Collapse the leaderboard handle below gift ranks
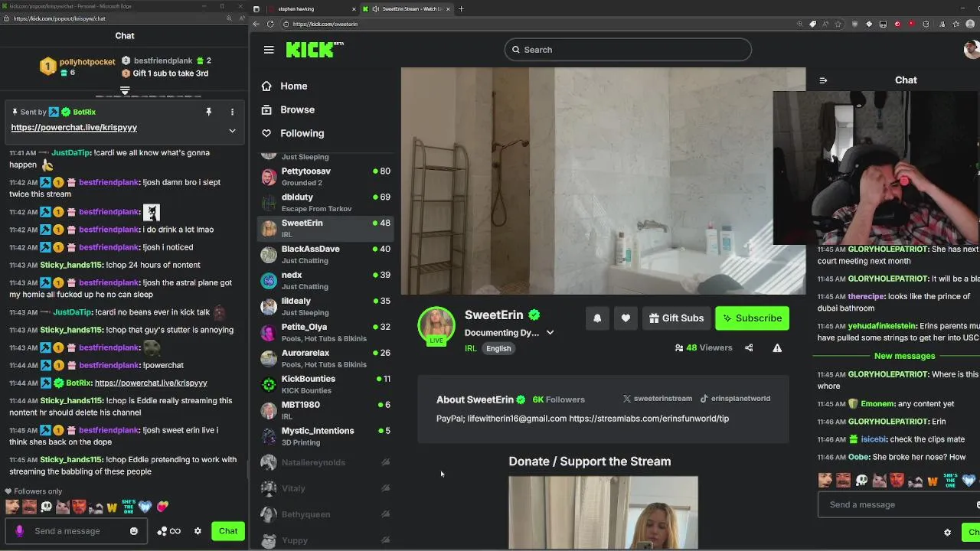The image size is (980, 551). (x=125, y=90)
